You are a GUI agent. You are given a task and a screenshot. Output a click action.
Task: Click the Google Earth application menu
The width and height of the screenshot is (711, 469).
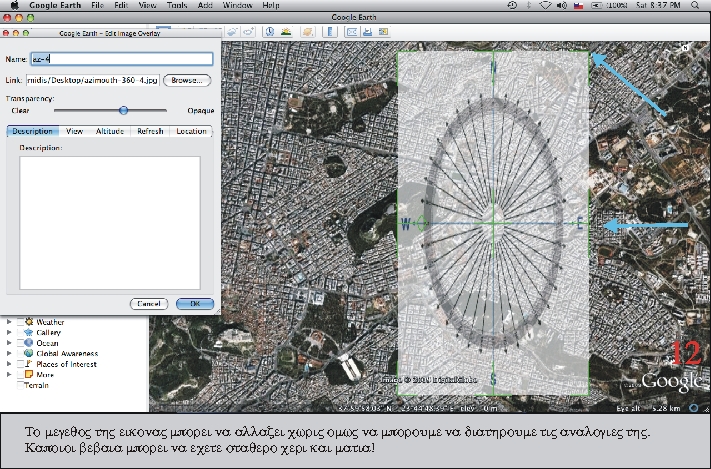[x=55, y=5]
